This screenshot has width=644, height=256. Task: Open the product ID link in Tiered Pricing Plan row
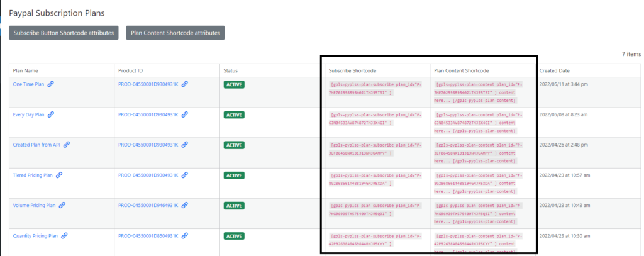point(148,175)
